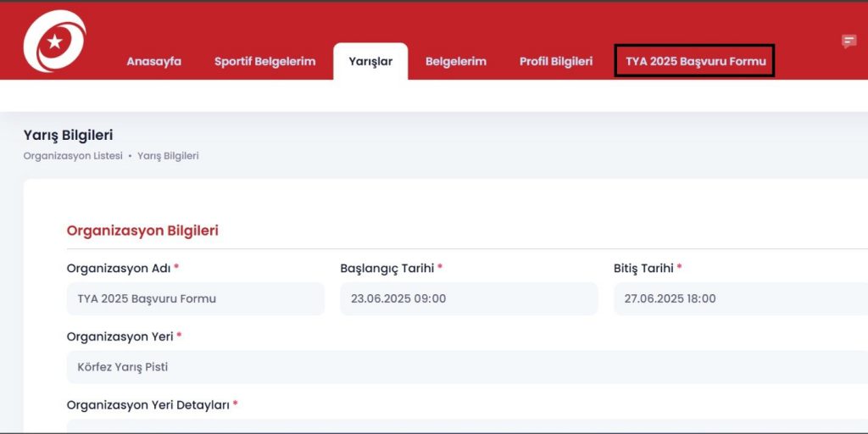The image size is (868, 434).
Task: Focus the Organizasyon Yeri field
Action: [466, 367]
